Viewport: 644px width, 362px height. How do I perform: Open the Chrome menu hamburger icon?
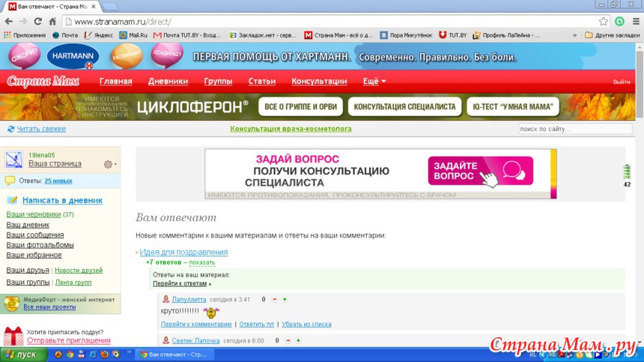(636, 22)
